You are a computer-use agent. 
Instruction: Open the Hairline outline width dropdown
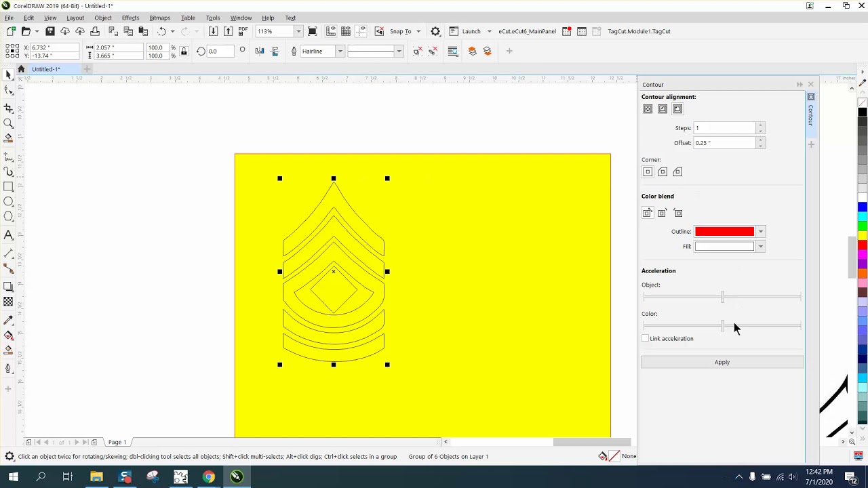tap(340, 51)
